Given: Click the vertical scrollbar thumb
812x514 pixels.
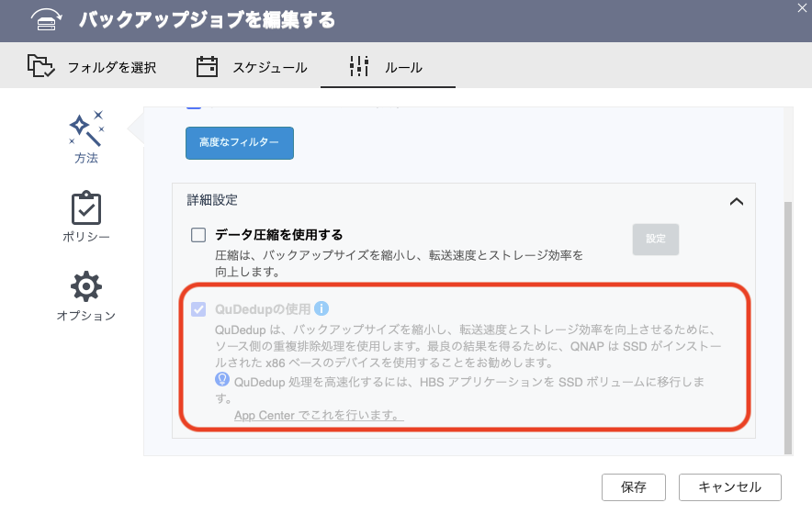Looking at the screenshot, I should [788, 327].
